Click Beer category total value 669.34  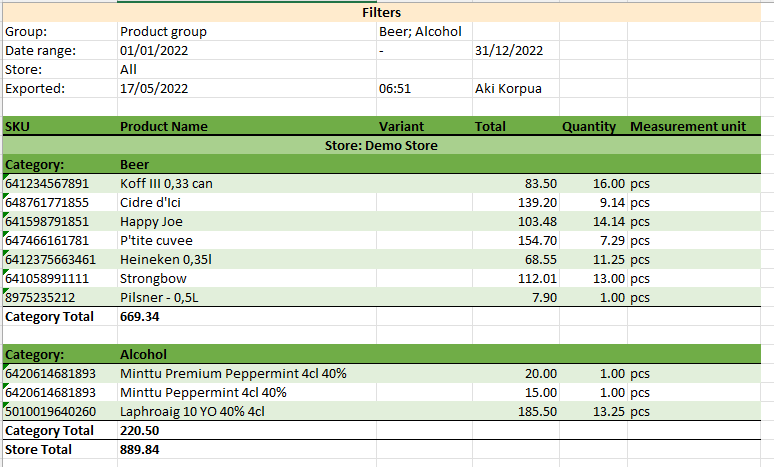click(139, 317)
